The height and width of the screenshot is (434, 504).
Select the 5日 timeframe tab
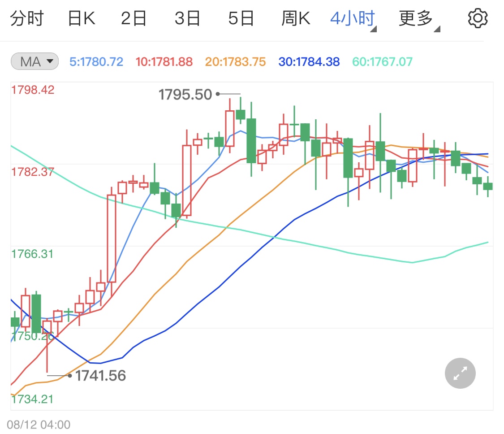(x=241, y=19)
